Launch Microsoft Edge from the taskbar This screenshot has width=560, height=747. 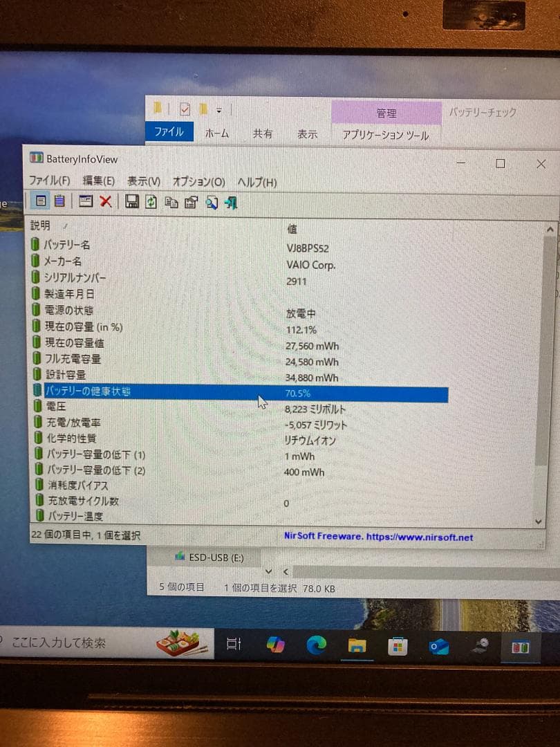(x=316, y=645)
